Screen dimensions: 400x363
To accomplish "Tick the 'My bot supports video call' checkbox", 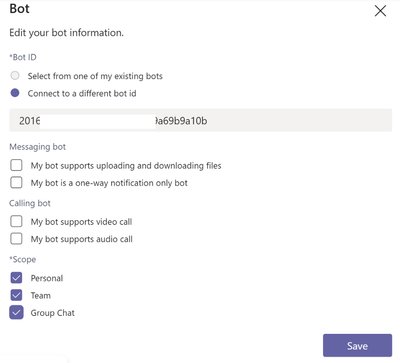I will click(x=16, y=221).
